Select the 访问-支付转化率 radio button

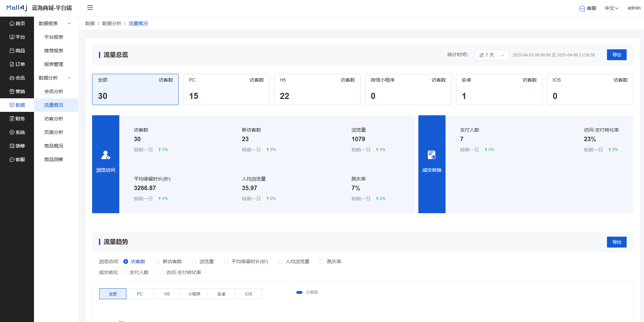(161, 272)
